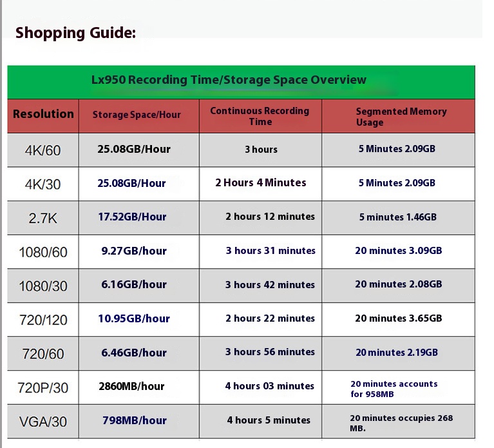Select the 2.7K resolution cell
This screenshot has height=448, width=494.
click(43, 219)
